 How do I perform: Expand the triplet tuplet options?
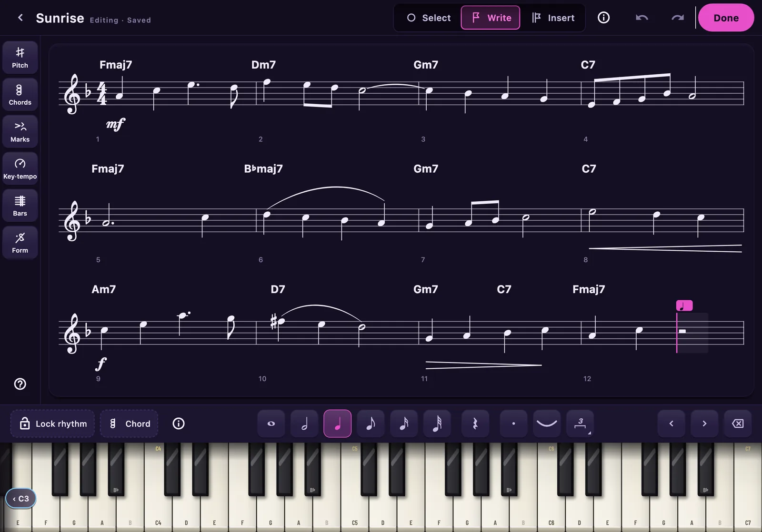[x=580, y=424]
